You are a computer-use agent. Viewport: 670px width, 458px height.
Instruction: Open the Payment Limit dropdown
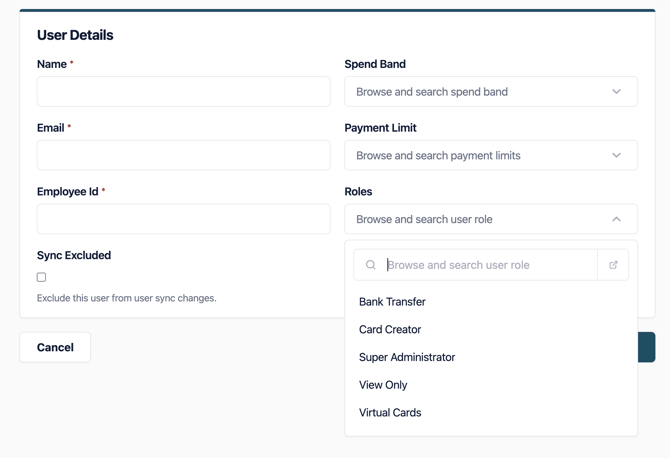tap(490, 156)
